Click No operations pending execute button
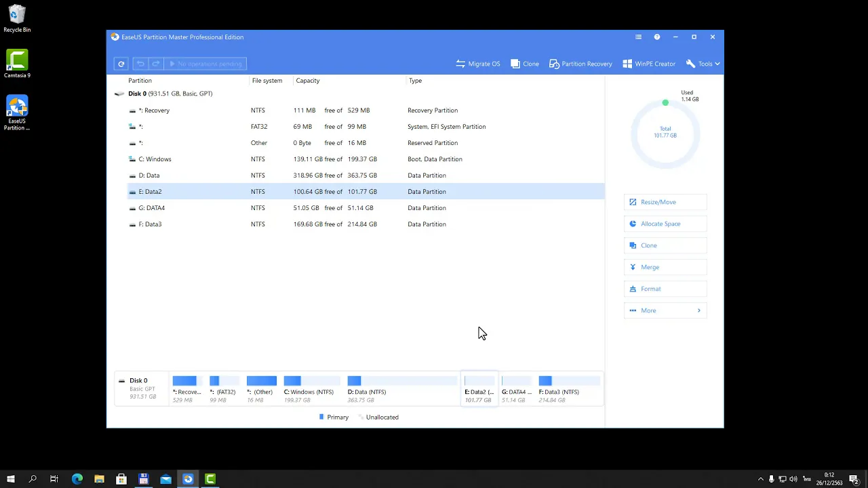This screenshot has width=868, height=488. click(x=205, y=64)
